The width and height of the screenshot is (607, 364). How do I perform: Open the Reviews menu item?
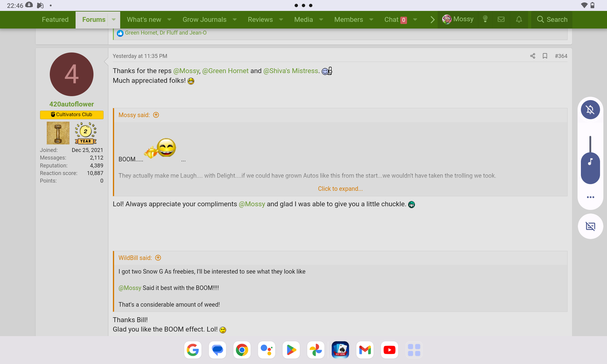coord(260,20)
